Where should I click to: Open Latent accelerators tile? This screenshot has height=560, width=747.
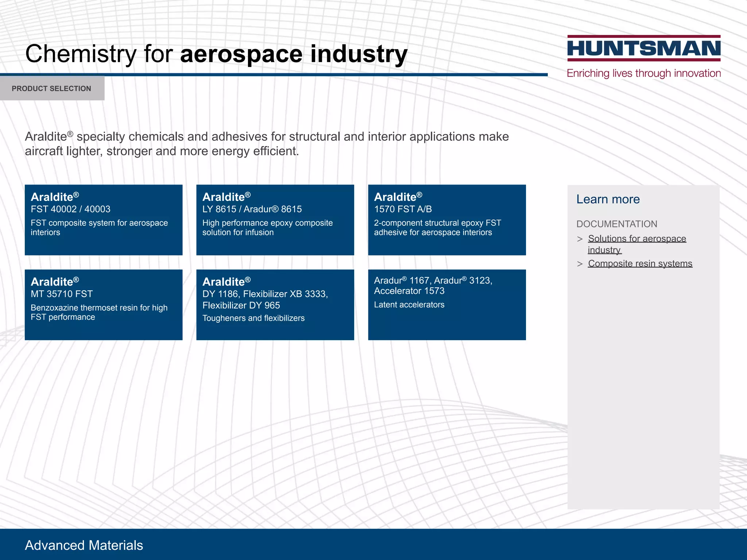tap(447, 305)
